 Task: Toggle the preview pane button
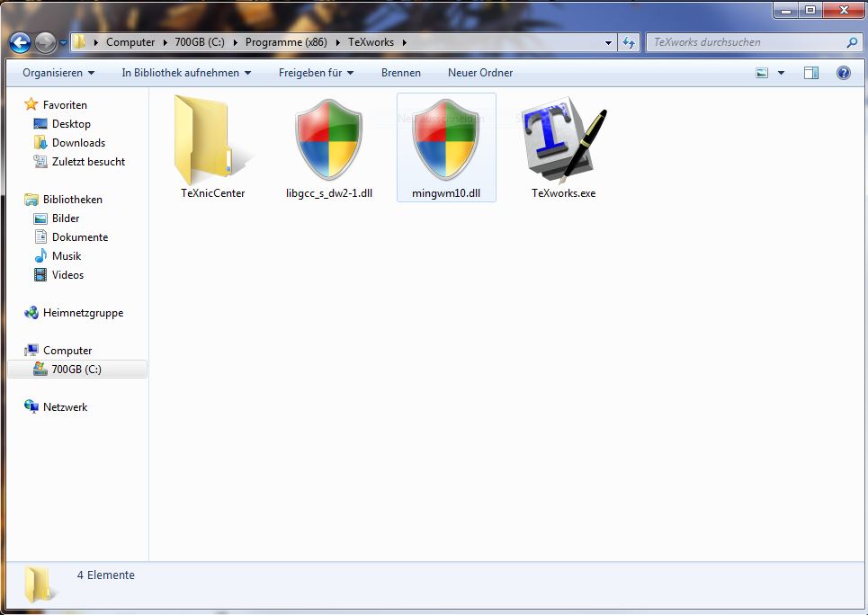pos(811,73)
